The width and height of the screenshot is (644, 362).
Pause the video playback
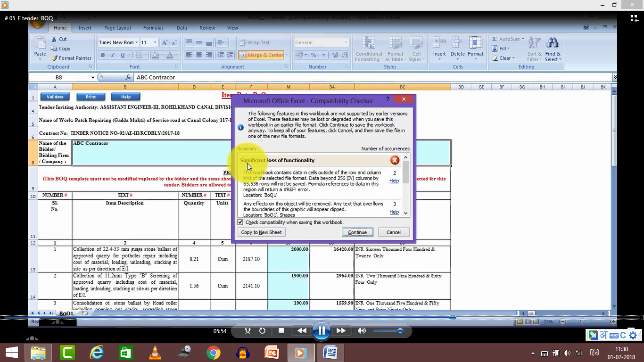[x=322, y=331]
